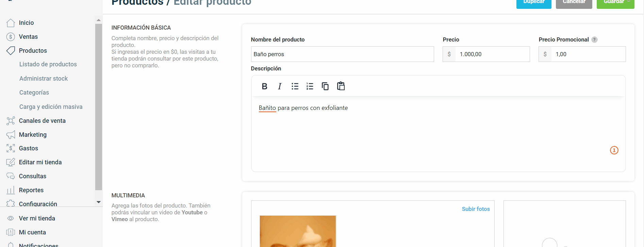
Task: Insert a numbered list in description
Action: (310, 86)
